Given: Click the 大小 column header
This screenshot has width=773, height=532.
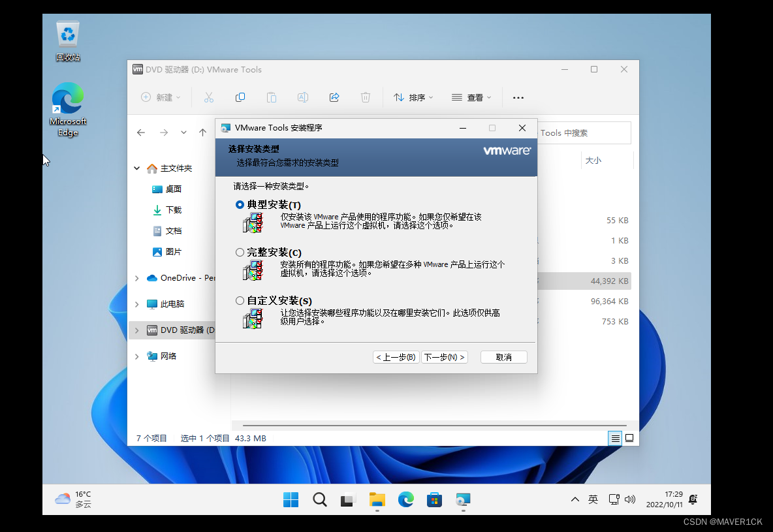Looking at the screenshot, I should pos(593,161).
